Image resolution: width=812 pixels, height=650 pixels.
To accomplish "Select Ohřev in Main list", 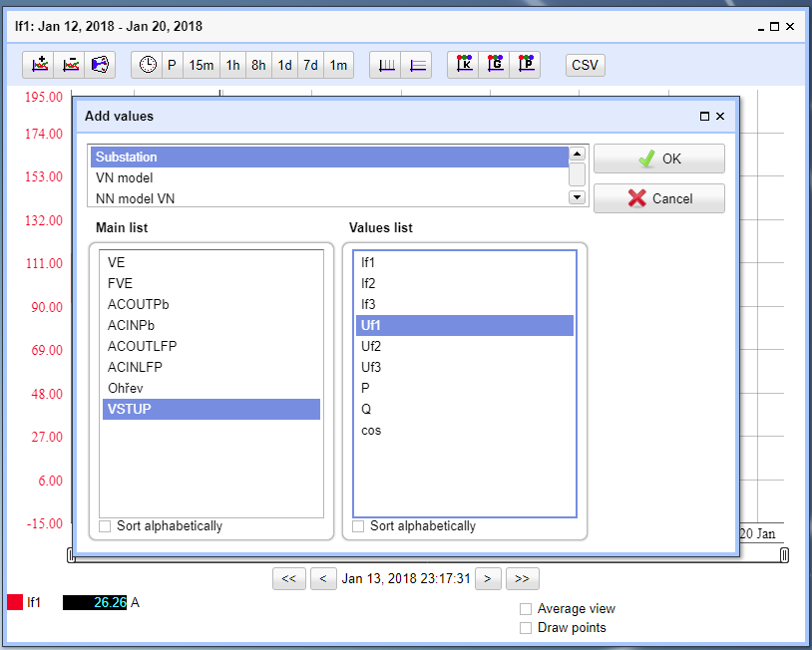I will coord(211,388).
